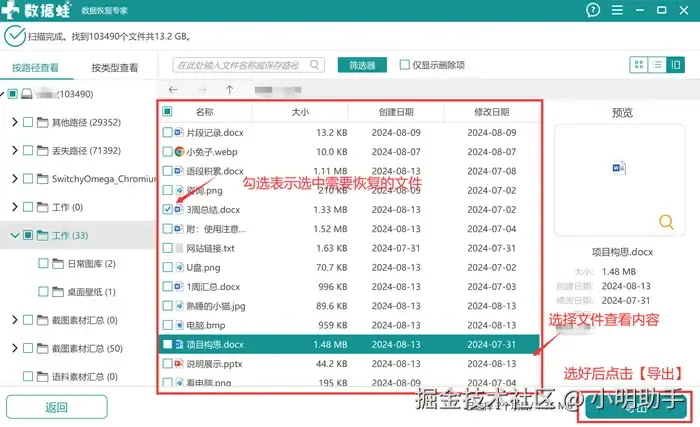The height and width of the screenshot is (427, 700).
Task: Switch to preview pane view
Action: (x=675, y=65)
